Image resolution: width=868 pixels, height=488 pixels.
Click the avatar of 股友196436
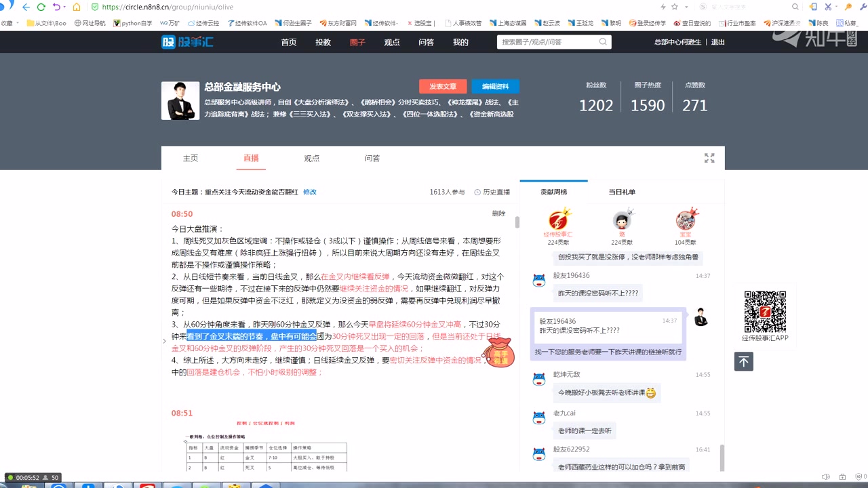point(539,280)
